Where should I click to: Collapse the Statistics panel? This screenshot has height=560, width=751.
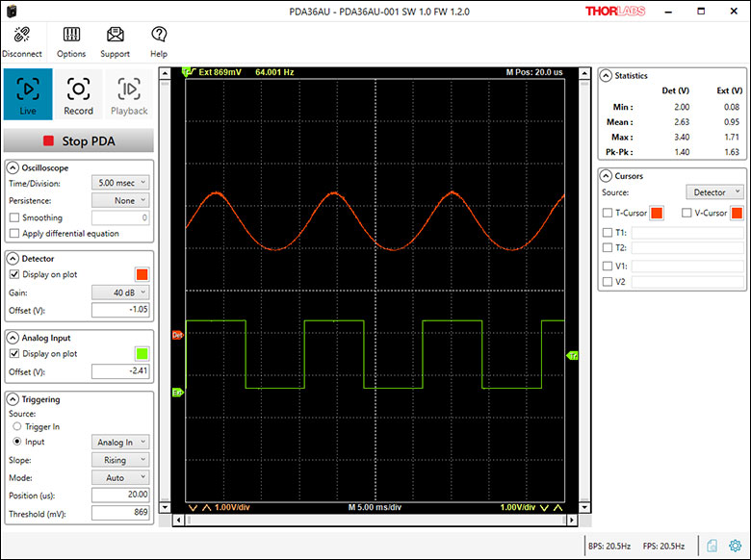click(606, 75)
